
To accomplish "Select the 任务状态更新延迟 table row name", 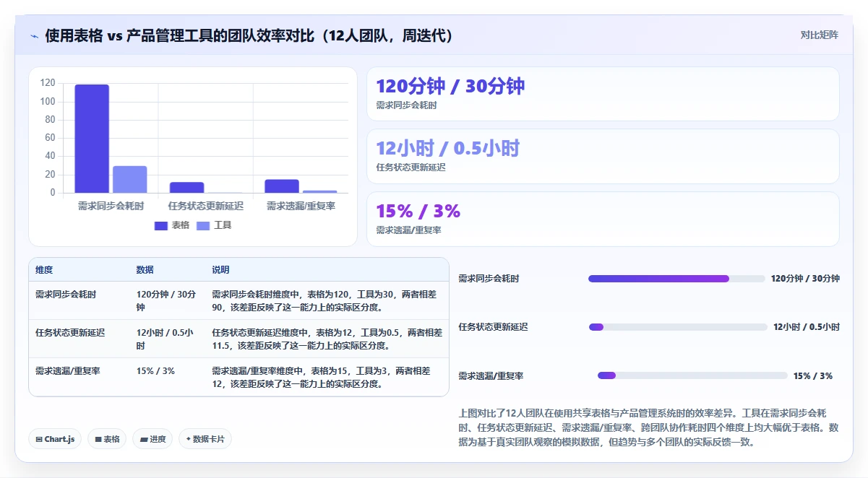I will pyautogui.click(x=70, y=333).
